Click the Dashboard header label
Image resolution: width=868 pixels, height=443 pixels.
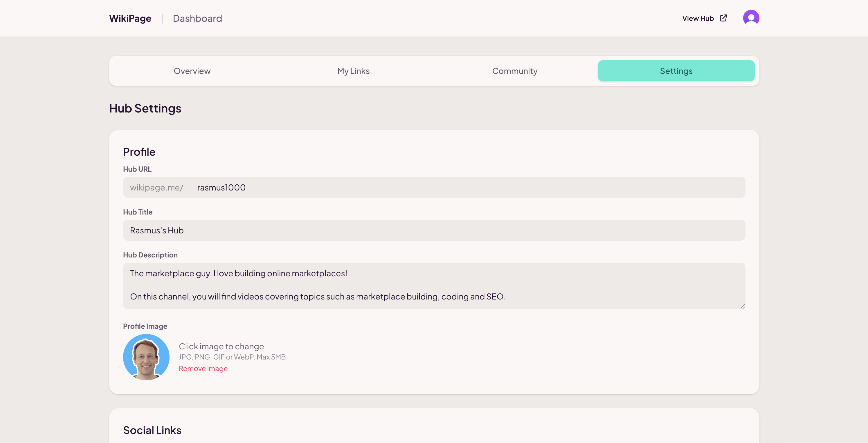point(197,19)
